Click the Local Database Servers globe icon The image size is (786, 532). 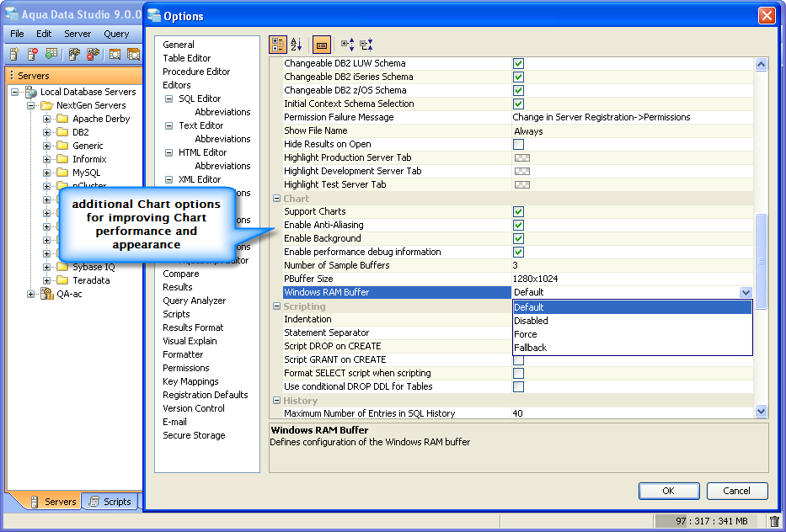click(31, 92)
